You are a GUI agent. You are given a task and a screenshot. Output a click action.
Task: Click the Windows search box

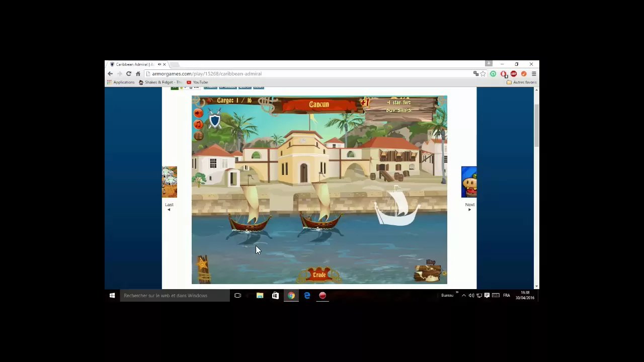pyautogui.click(x=174, y=296)
